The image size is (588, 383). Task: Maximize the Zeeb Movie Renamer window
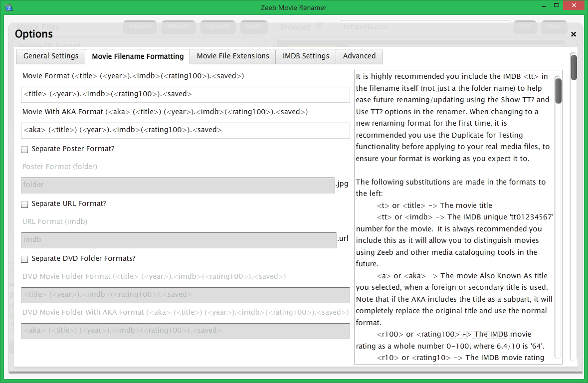click(x=557, y=5)
